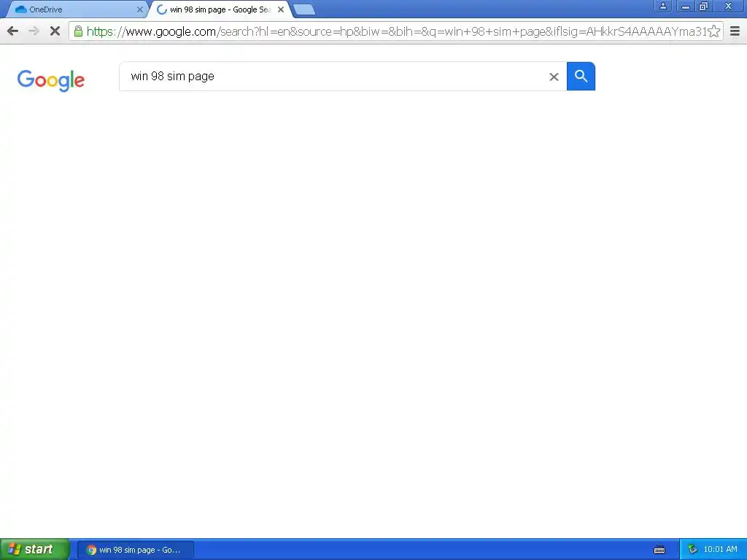Click the forward navigation arrow
This screenshot has height=560, width=747.
click(34, 31)
